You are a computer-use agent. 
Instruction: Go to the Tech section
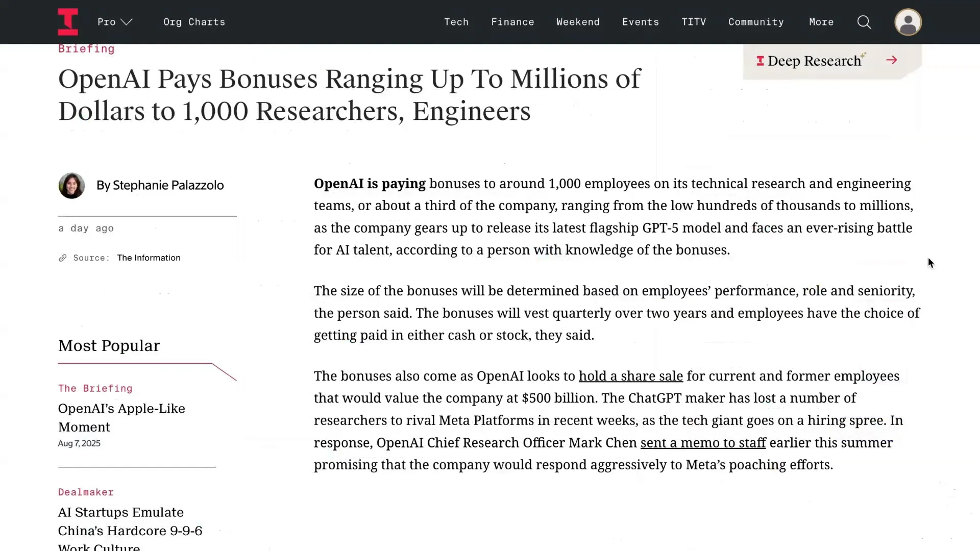coord(456,22)
